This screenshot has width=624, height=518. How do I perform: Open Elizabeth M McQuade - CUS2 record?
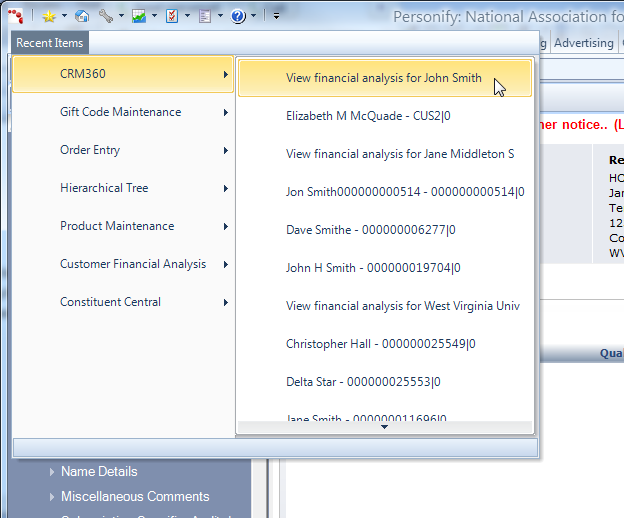click(368, 116)
